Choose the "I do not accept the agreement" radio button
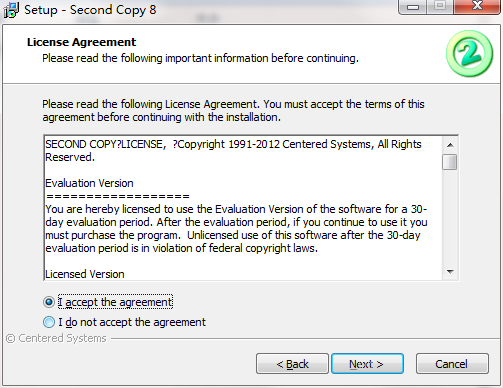This screenshot has height=388, width=503. 49,322
